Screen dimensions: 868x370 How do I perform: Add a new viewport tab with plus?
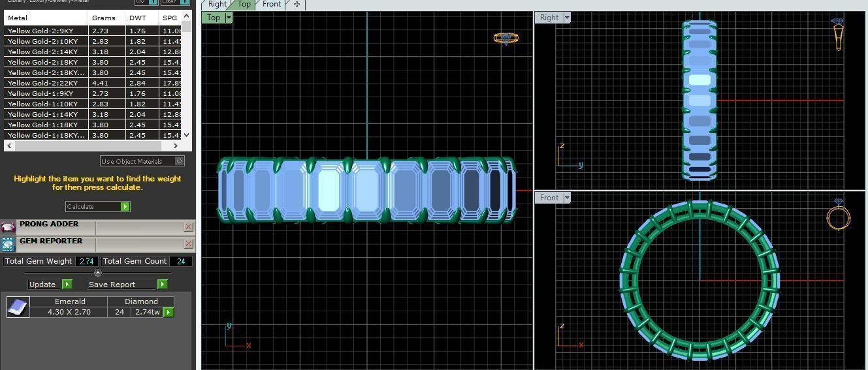(x=297, y=5)
